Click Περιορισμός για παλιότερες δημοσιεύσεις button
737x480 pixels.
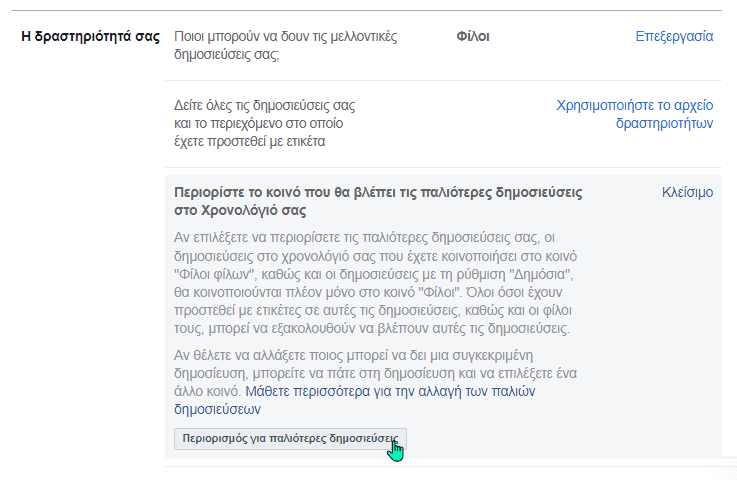[290, 439]
